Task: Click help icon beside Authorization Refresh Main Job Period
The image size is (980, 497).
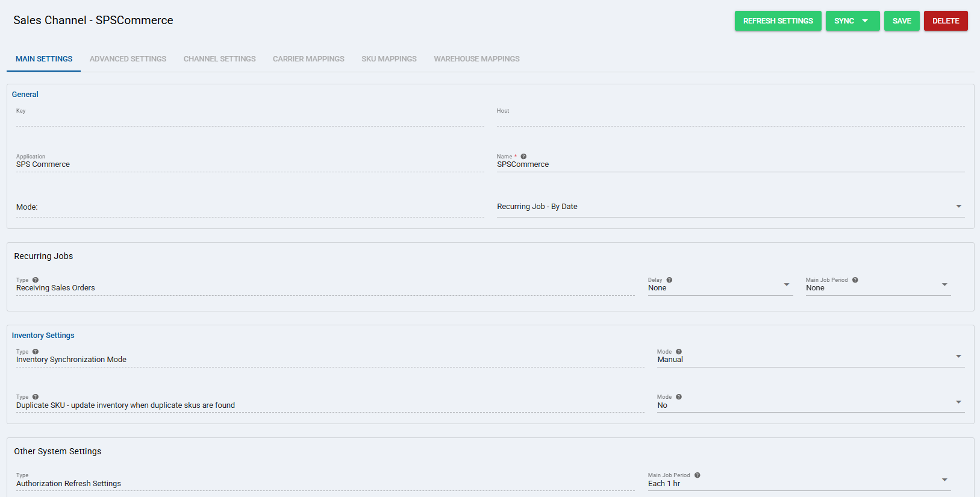Action: 698,475
